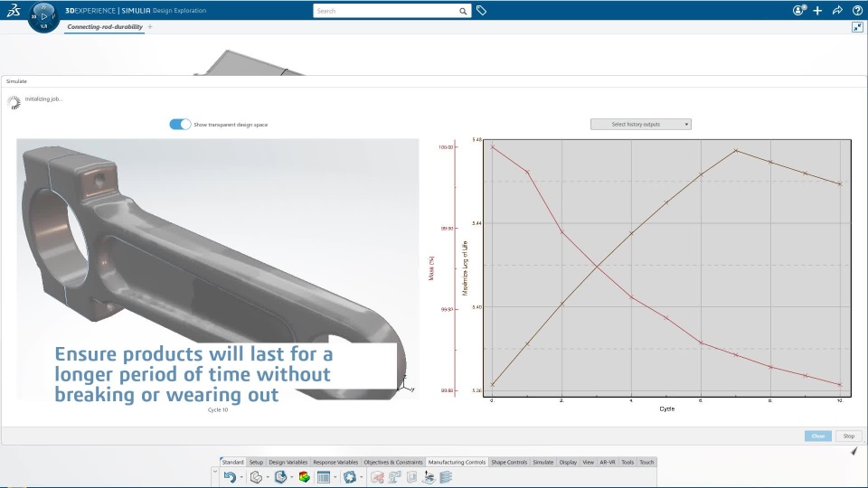Click the Simulate panel title

tap(16, 81)
